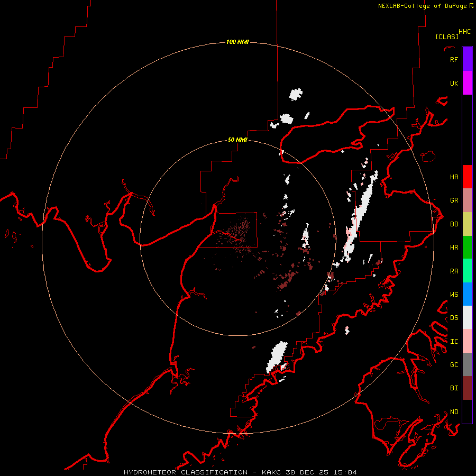Click the WS label beside the legend
This screenshot has width=476, height=476.
(x=454, y=294)
